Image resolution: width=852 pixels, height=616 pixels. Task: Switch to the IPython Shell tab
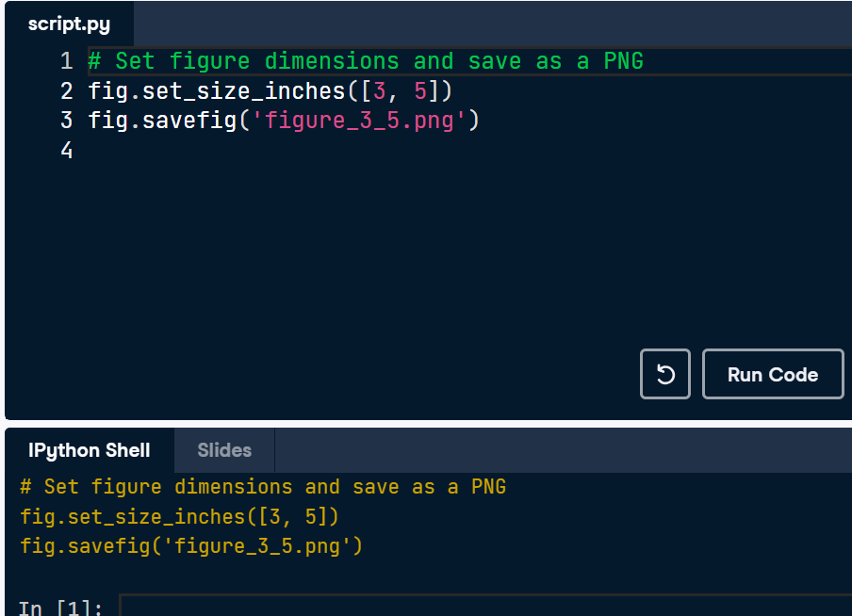(x=90, y=450)
